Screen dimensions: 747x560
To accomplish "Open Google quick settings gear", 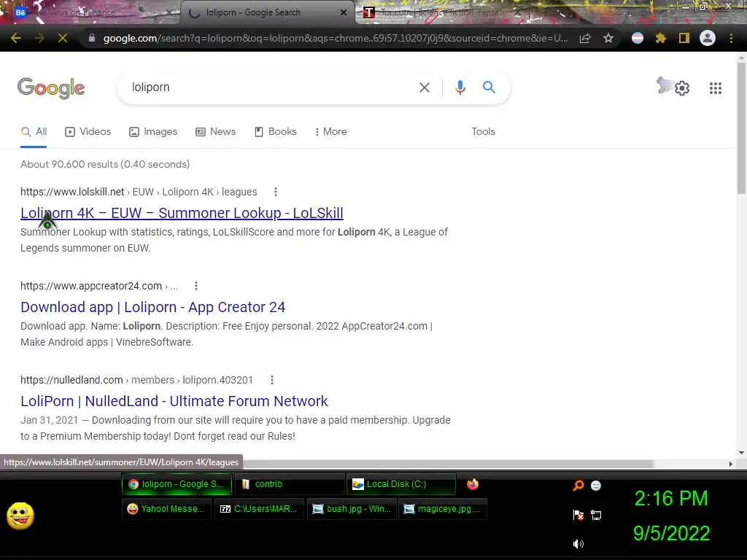I will [682, 88].
